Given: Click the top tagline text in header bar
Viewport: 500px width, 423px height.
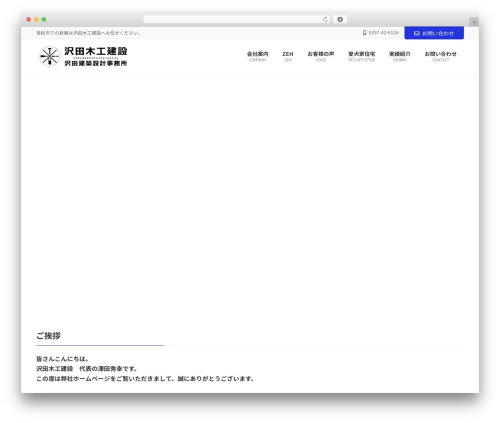Looking at the screenshot, I should (88, 33).
